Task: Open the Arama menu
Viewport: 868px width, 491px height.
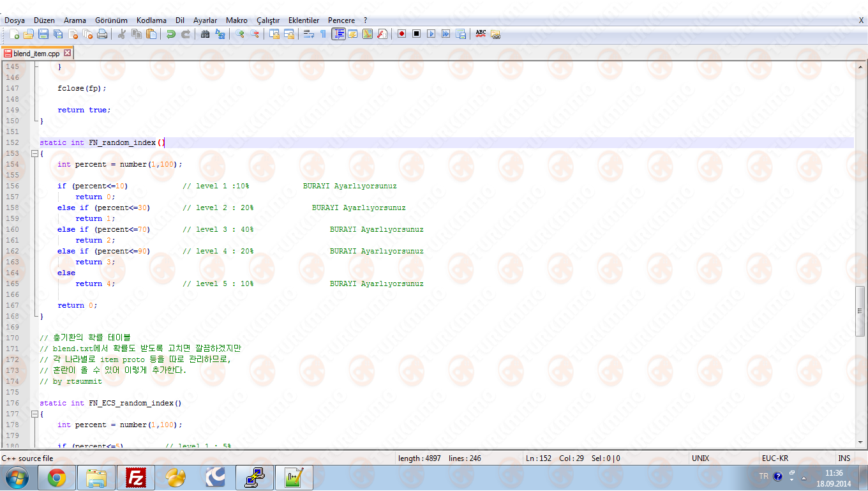Action: (75, 20)
